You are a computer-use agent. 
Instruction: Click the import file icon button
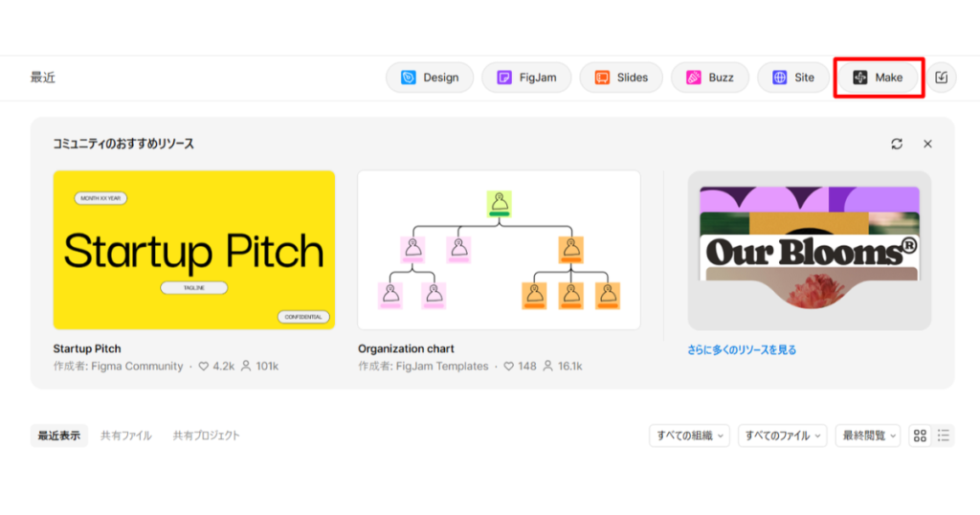pyautogui.click(x=942, y=78)
